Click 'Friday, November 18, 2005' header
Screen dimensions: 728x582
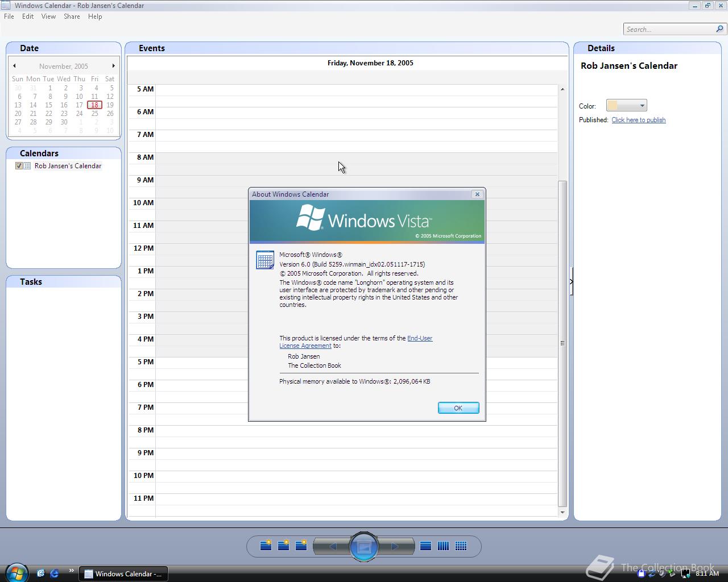tap(370, 63)
